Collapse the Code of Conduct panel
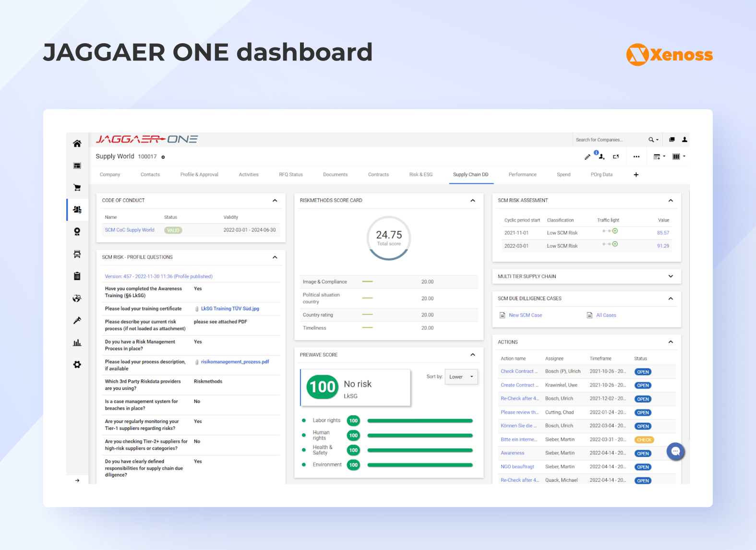Image resolution: width=756 pixels, height=550 pixels. click(275, 201)
